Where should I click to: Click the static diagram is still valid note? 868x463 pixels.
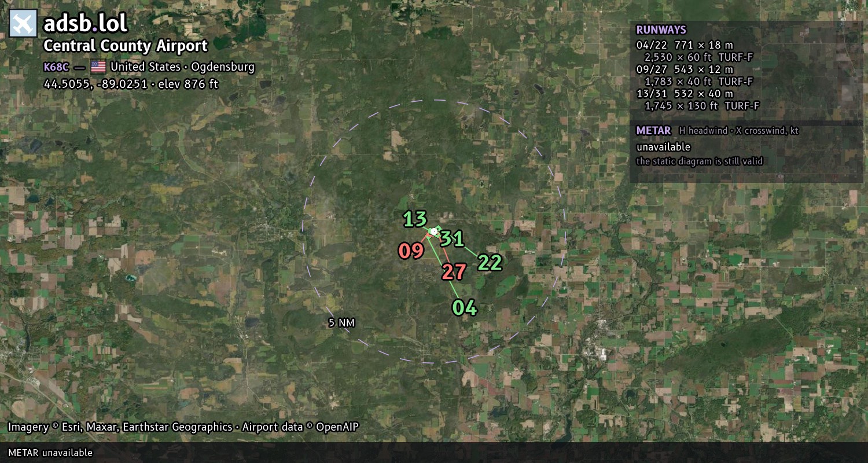tap(700, 161)
